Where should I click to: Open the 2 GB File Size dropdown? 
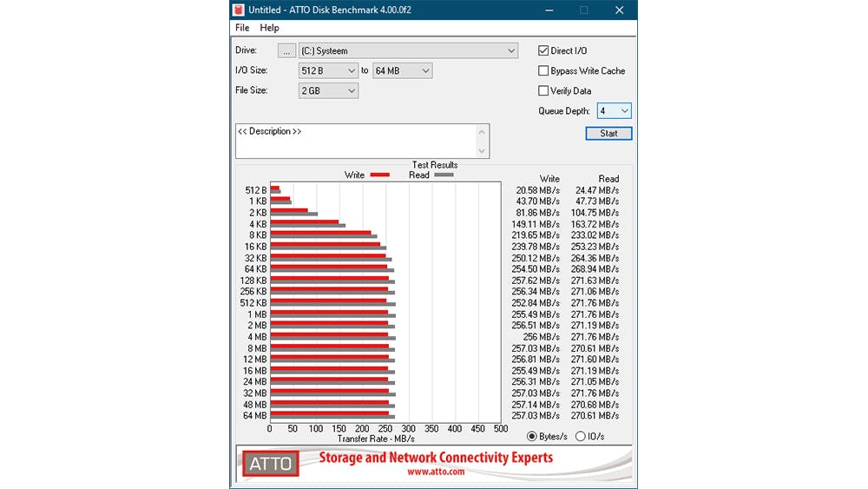(x=328, y=91)
